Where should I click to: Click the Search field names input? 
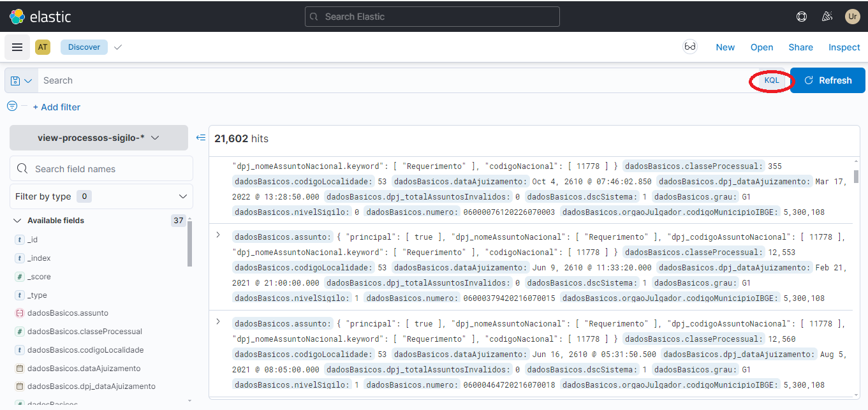point(108,169)
